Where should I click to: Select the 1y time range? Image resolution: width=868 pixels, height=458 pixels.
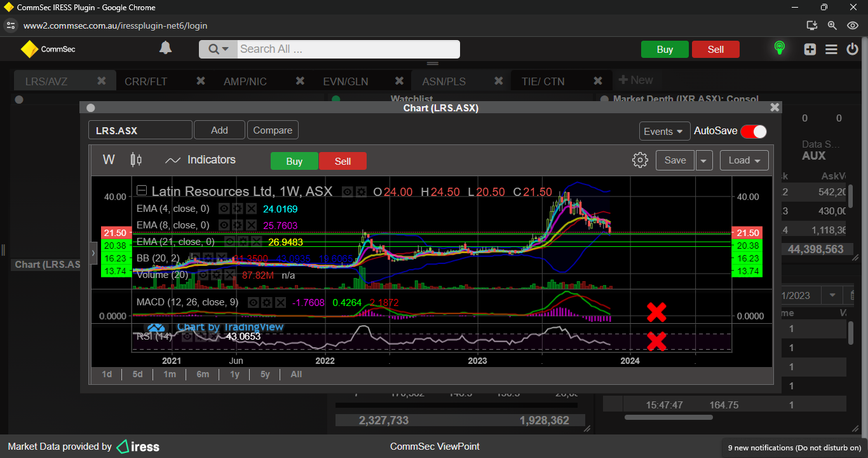point(234,374)
